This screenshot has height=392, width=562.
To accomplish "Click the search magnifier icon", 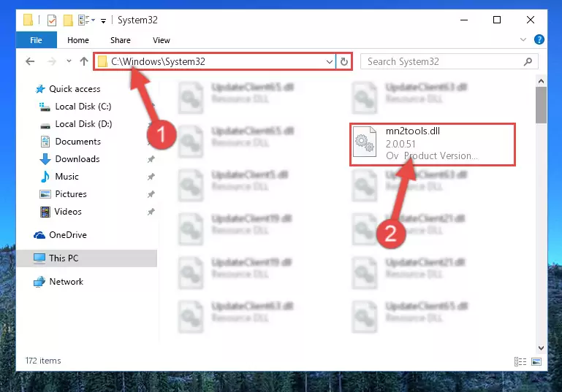I will [528, 61].
